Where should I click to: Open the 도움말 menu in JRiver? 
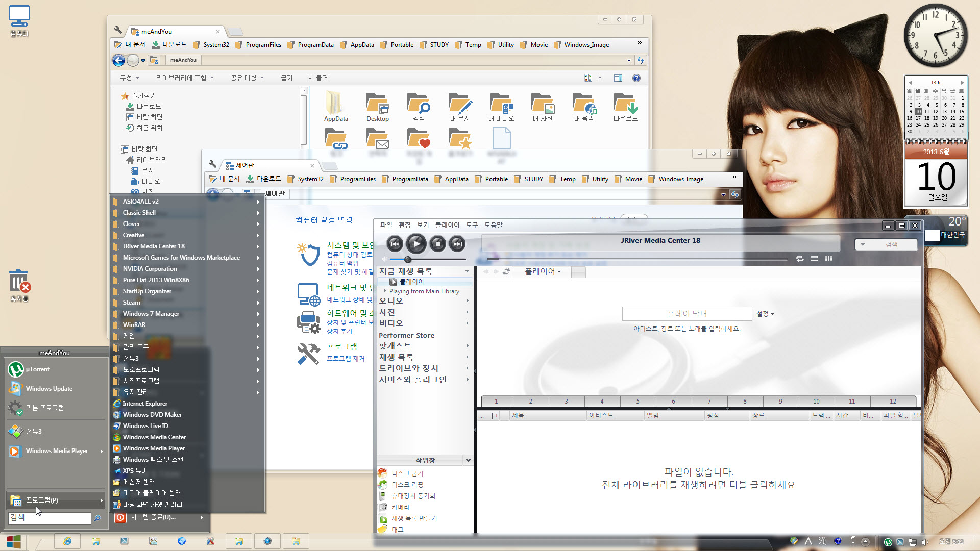(x=493, y=225)
